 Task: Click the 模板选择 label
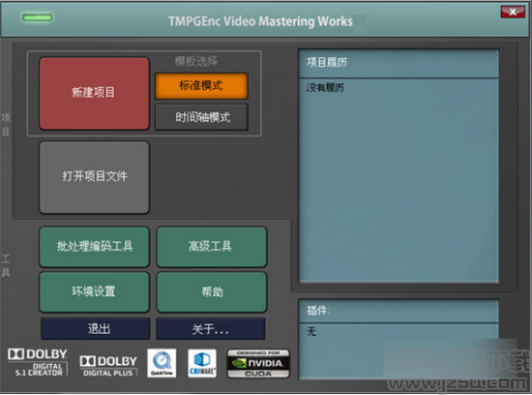[196, 61]
